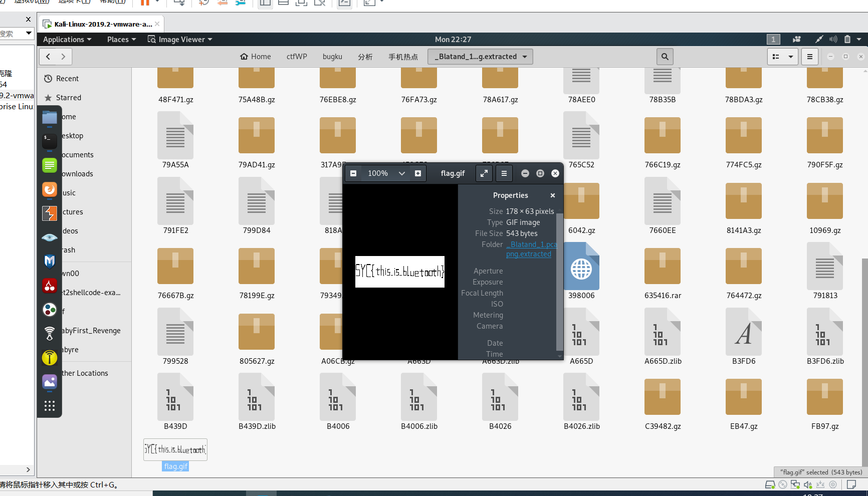Screen dimensions: 868x496
Task: Show all applications grid in the dock
Action: (x=50, y=406)
